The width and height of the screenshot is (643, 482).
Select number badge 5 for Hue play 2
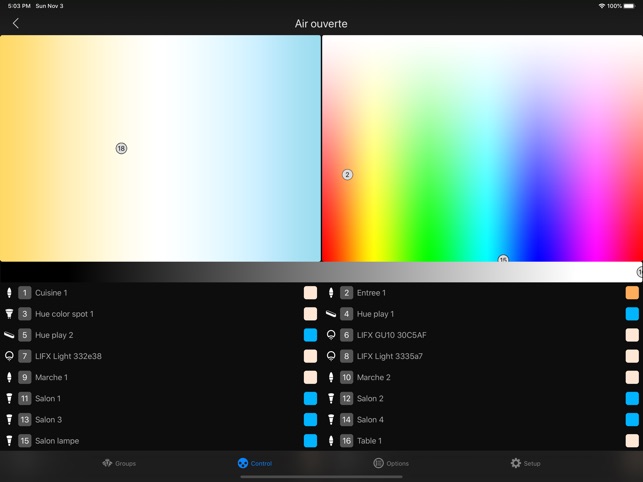(x=25, y=335)
